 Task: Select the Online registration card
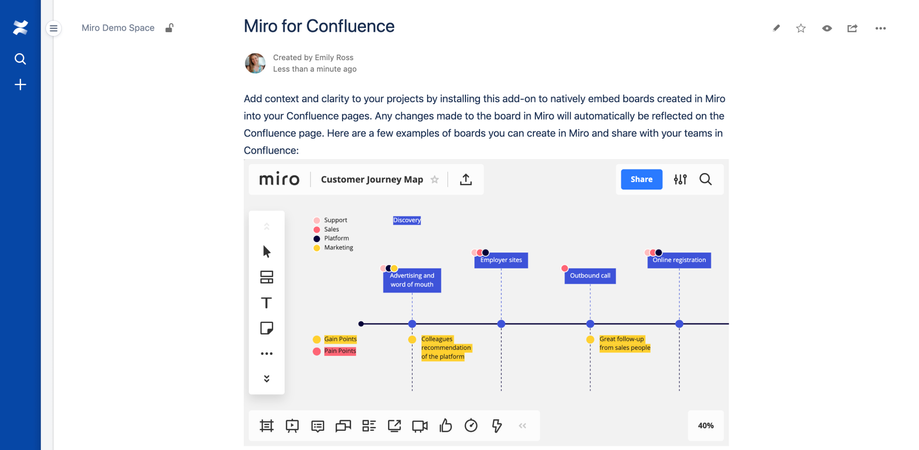pos(679,260)
